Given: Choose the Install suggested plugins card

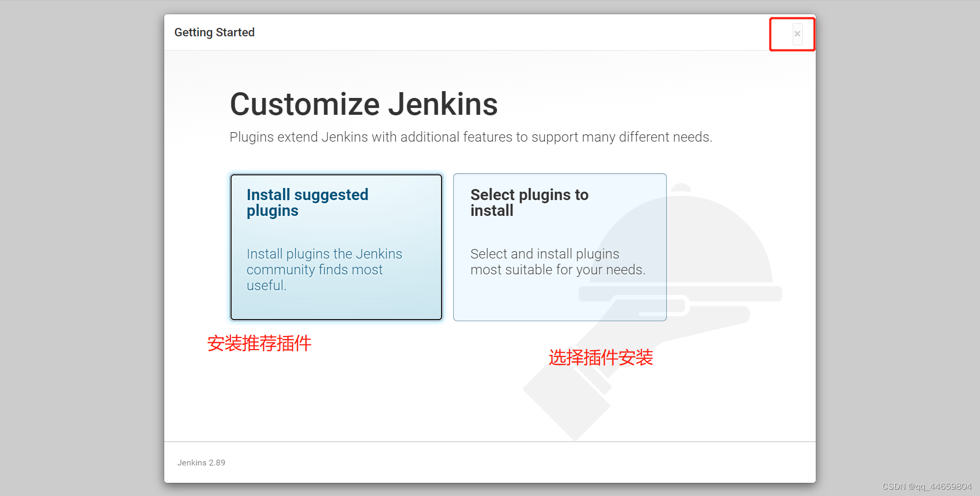Looking at the screenshot, I should tap(336, 247).
